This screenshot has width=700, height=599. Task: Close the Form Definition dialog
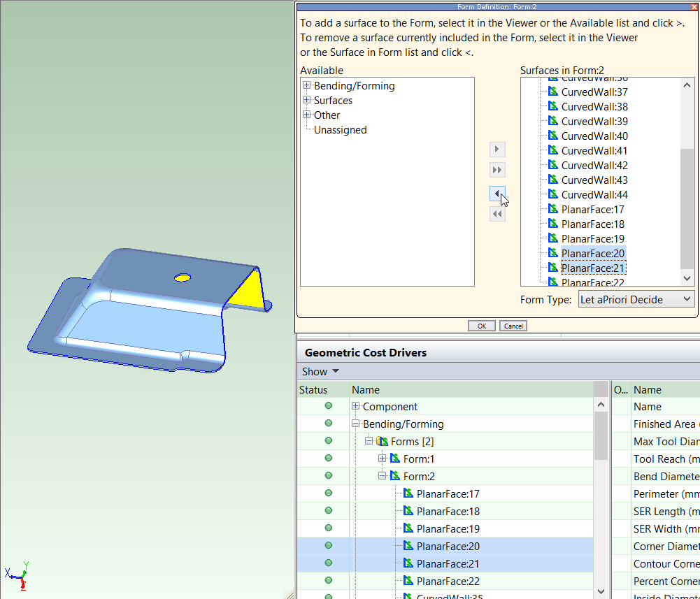click(694, 6)
